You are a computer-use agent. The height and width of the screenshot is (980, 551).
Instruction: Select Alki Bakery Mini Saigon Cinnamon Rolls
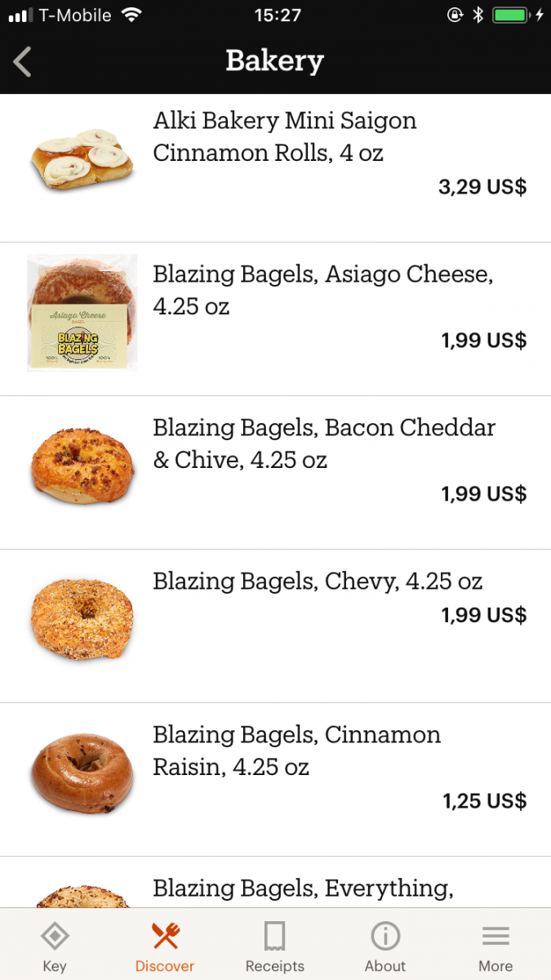coord(285,136)
